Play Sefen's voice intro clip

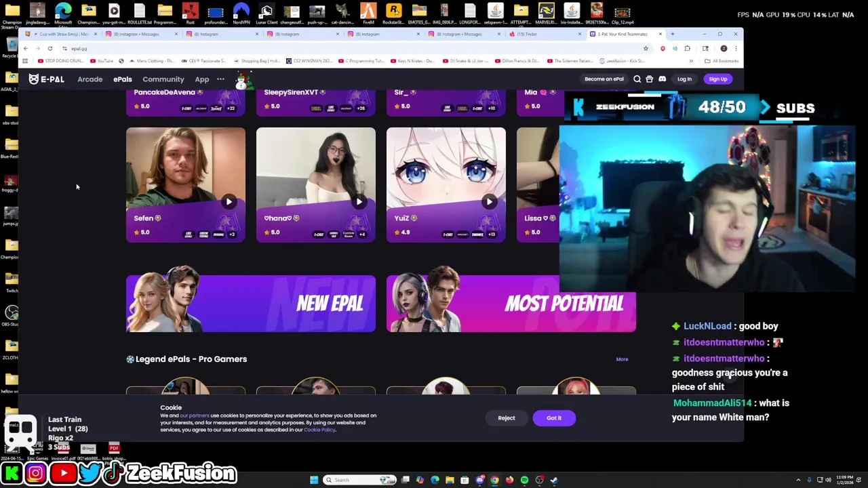click(x=229, y=201)
